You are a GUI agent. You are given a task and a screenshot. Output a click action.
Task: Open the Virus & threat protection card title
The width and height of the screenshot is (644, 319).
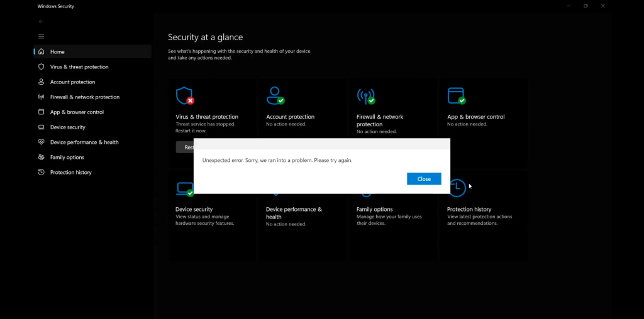pos(206,117)
